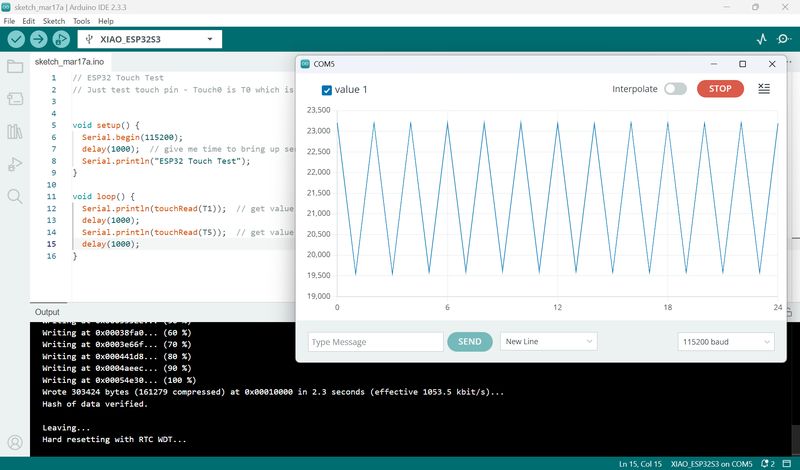Image resolution: width=800 pixels, height=470 pixels.
Task: Toggle the plotter legend lines icon
Action: click(x=764, y=89)
